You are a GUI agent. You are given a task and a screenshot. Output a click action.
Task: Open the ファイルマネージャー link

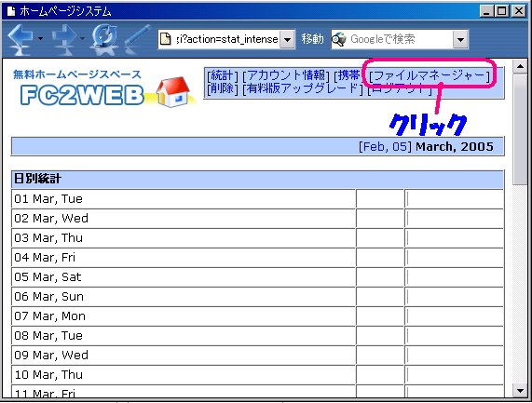(x=430, y=76)
